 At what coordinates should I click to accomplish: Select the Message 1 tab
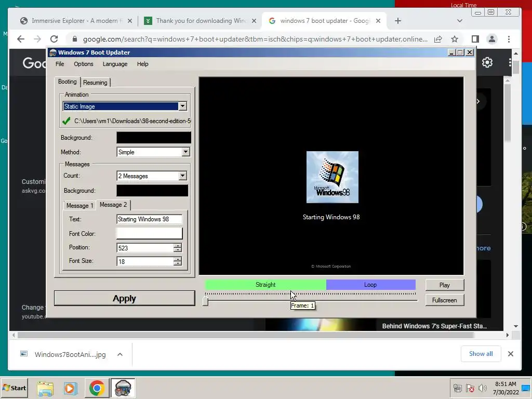pos(79,206)
